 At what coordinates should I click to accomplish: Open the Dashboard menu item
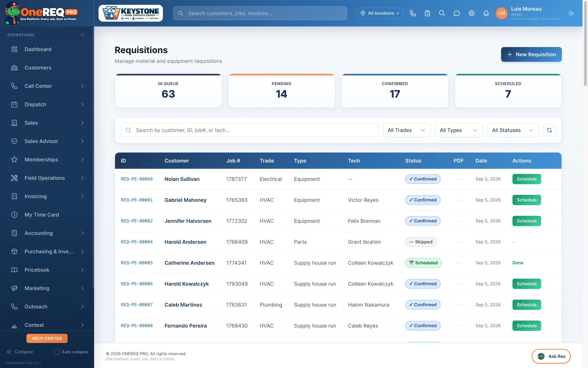tap(47, 49)
